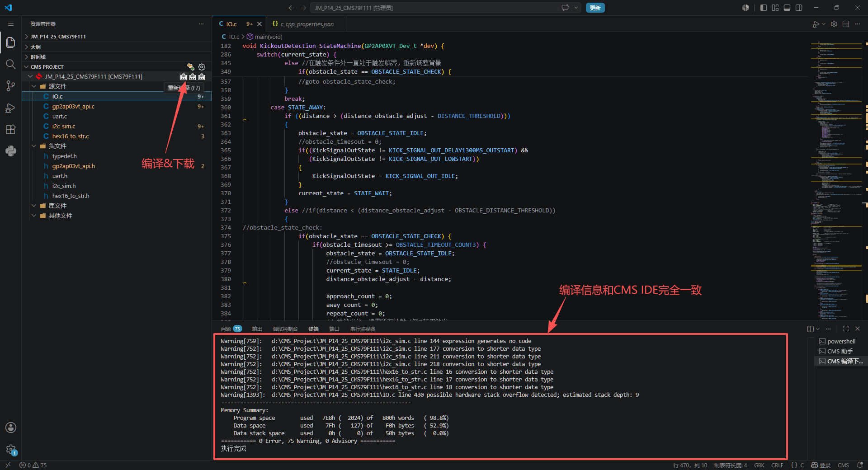Click the editor minimap
Viewport: 868px width, 470px height.
836,181
